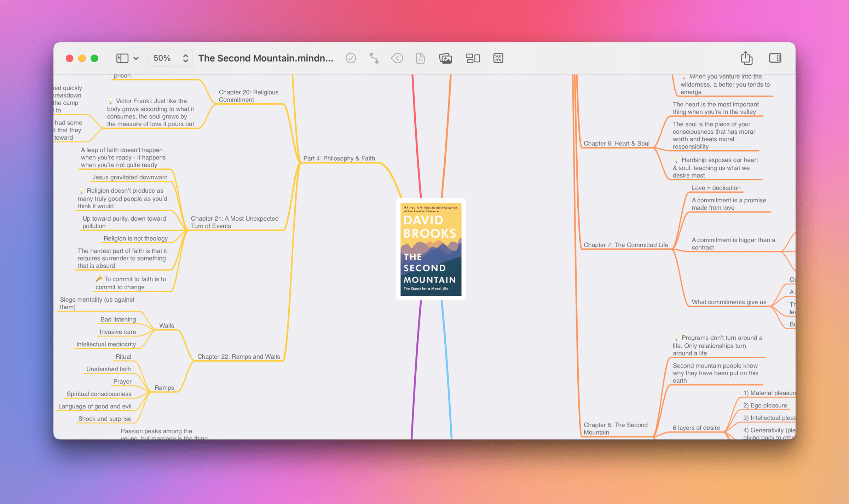Click Religion doesn't produce good people node
Image resolution: width=849 pixels, height=504 pixels.
pyautogui.click(x=122, y=198)
